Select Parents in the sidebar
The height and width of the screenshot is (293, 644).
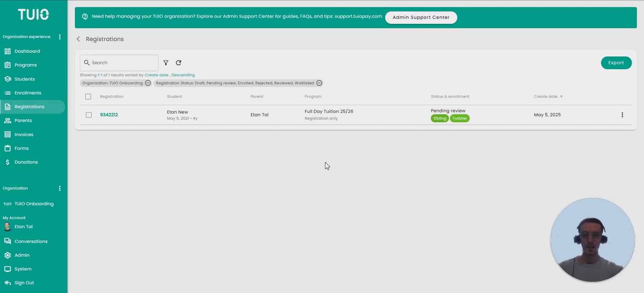click(x=23, y=120)
